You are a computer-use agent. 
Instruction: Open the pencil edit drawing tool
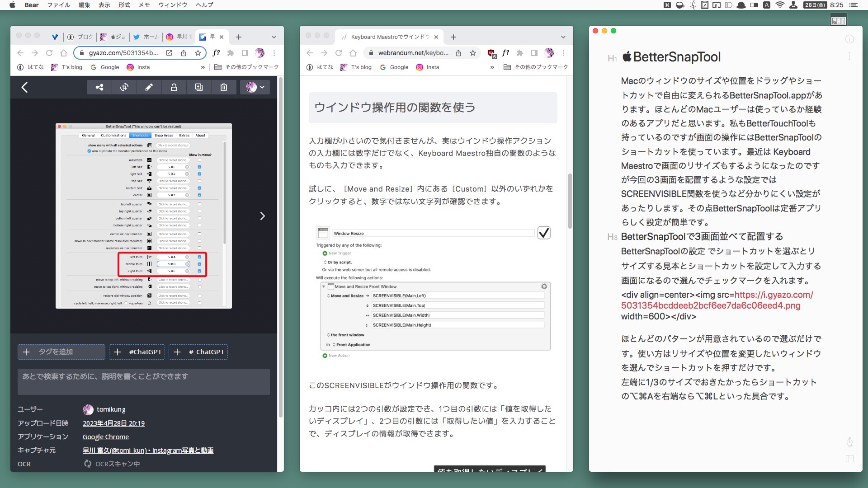149,87
